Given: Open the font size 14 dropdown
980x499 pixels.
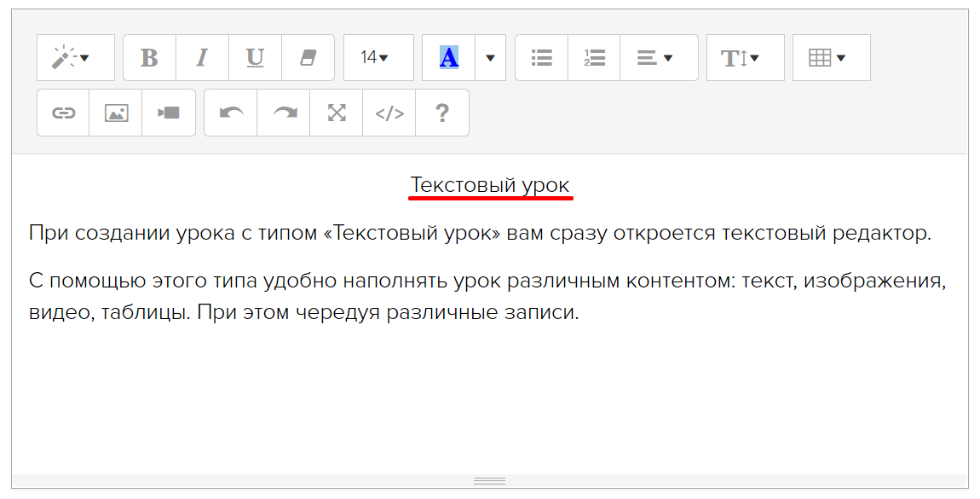Looking at the screenshot, I should click(x=378, y=58).
